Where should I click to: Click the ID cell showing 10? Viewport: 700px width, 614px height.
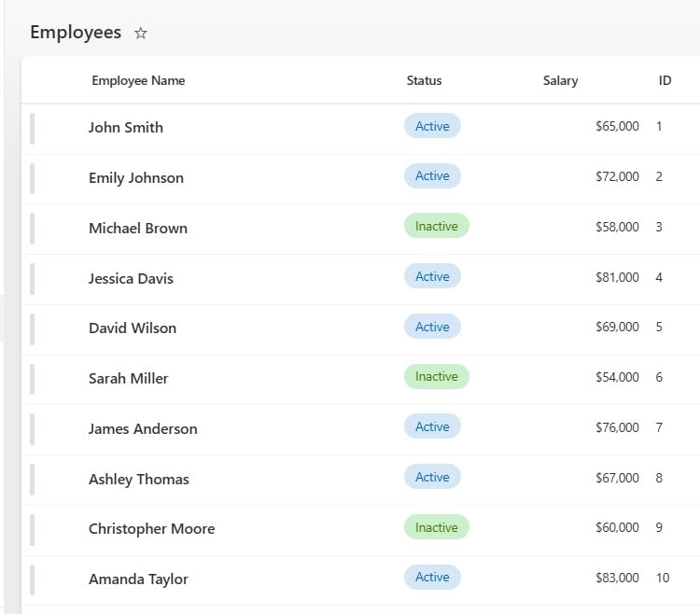[663, 578]
